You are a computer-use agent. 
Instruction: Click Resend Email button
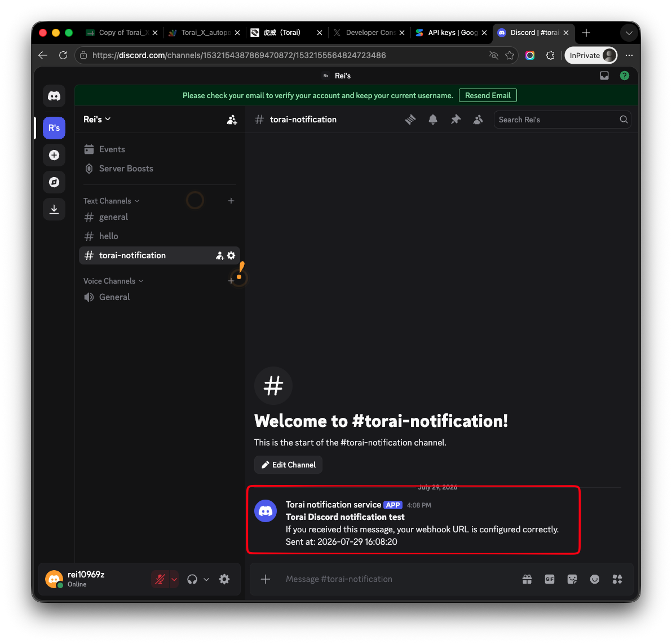(x=488, y=96)
